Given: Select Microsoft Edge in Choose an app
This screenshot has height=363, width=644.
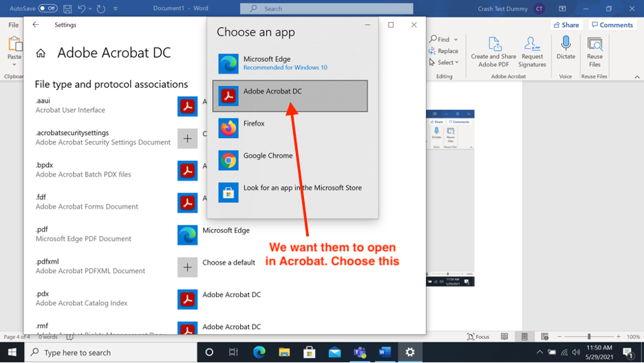Looking at the screenshot, I should pyautogui.click(x=290, y=63).
